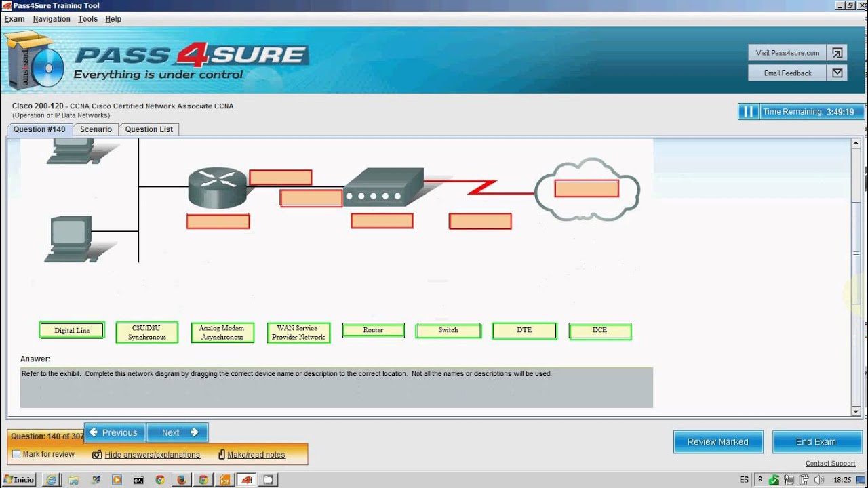This screenshot has height=488, width=868.
Task: Open the Help menu
Action: tap(113, 19)
